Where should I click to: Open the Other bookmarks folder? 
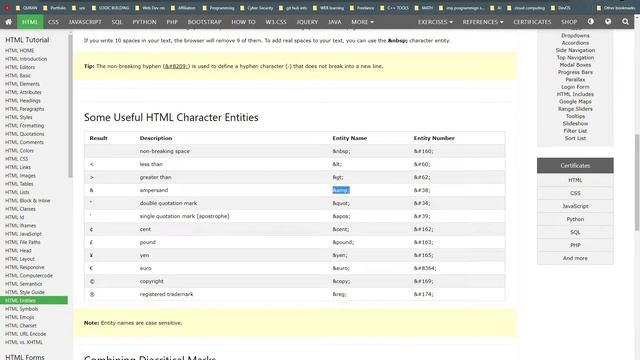point(616,8)
